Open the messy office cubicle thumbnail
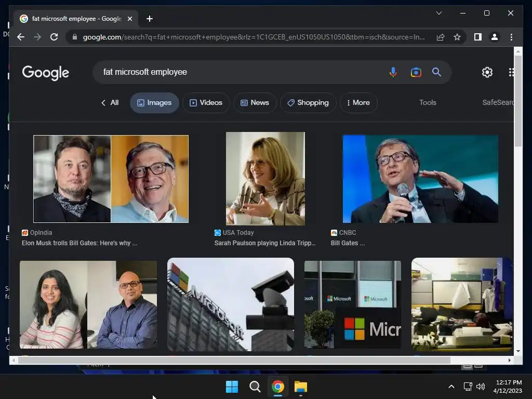The image size is (532, 399). tap(462, 304)
